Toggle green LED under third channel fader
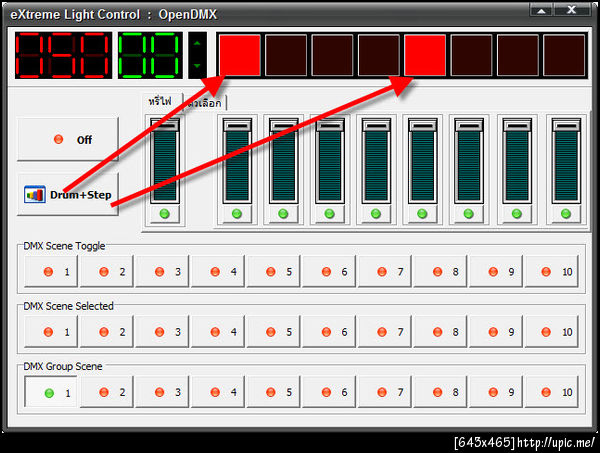 point(330,214)
